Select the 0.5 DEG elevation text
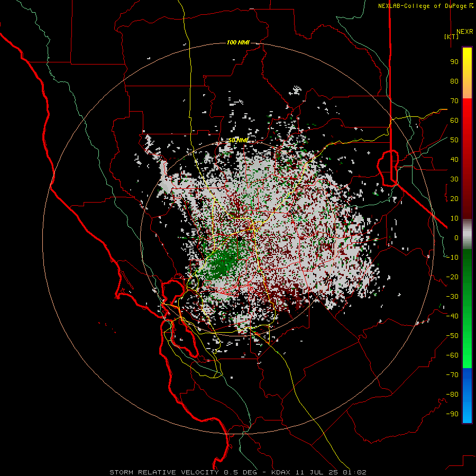This screenshot has height=476, width=476. [x=241, y=472]
